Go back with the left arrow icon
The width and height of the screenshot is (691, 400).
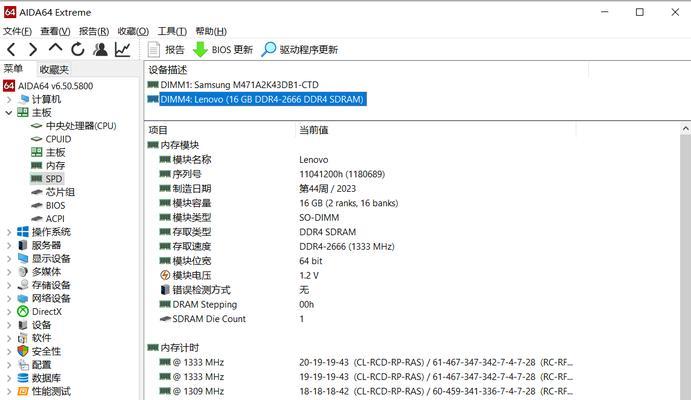(x=11, y=49)
